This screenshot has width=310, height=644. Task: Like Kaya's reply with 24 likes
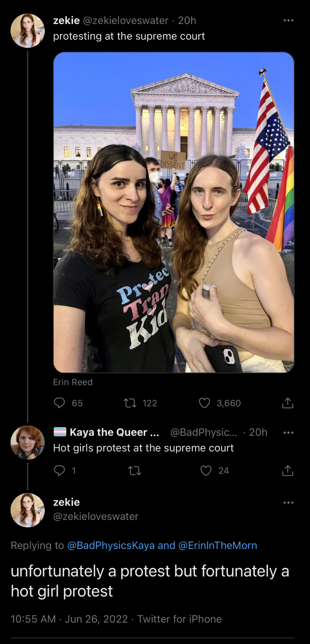click(206, 470)
